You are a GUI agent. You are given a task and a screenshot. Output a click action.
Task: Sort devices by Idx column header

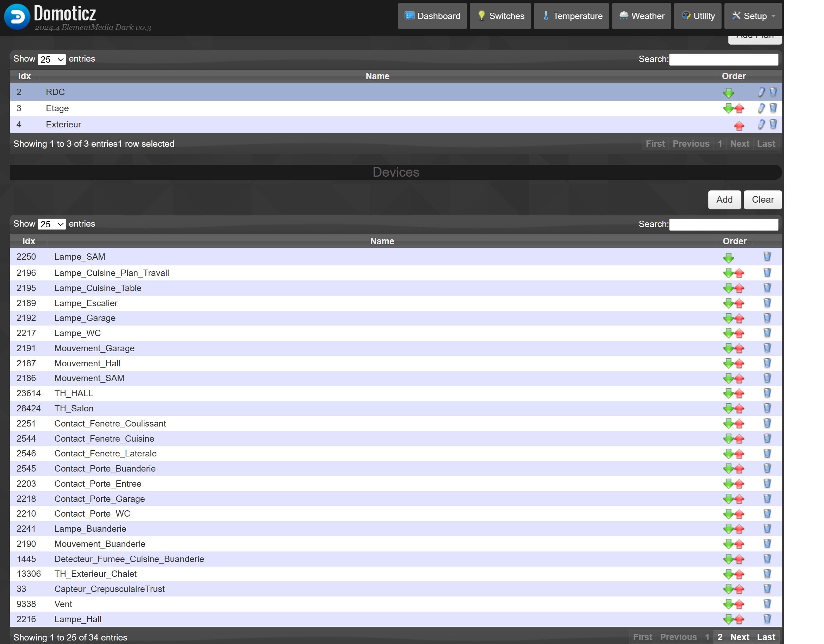[29, 241]
